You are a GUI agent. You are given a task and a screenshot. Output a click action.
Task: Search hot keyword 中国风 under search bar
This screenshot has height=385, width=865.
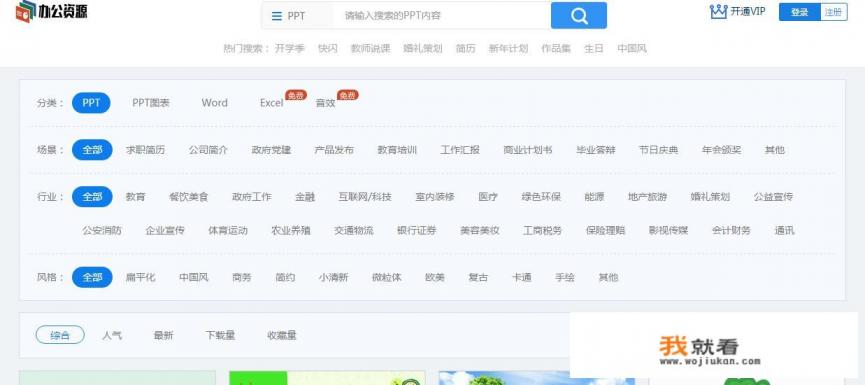[632, 49]
